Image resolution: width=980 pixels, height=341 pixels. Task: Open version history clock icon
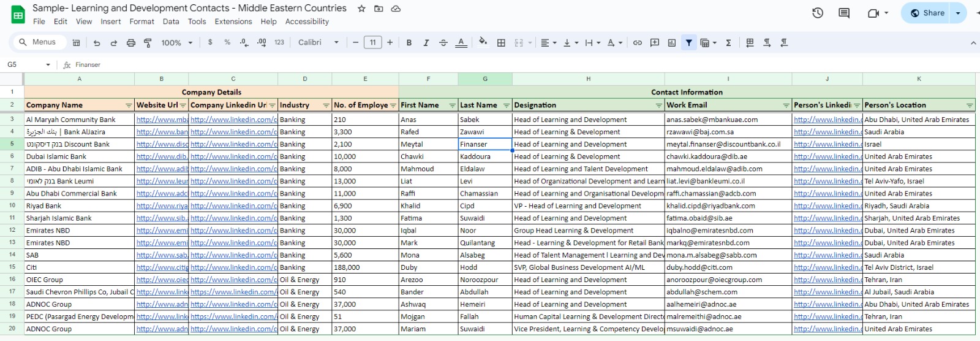(x=818, y=13)
